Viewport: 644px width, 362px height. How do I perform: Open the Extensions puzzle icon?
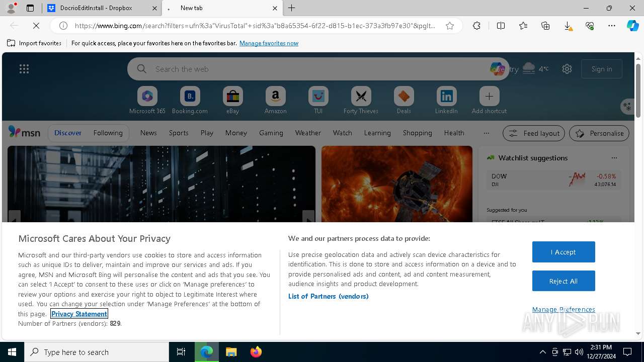(476, 26)
